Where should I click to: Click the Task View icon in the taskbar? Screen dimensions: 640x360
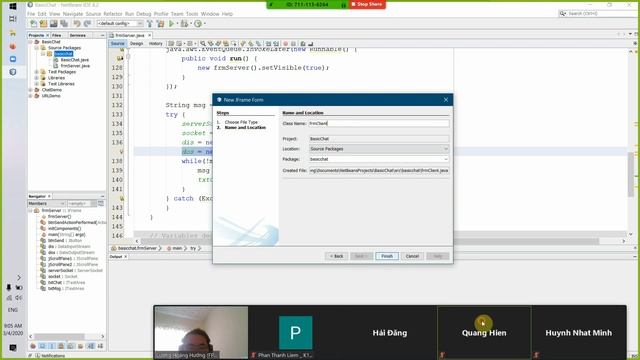tap(13, 19)
